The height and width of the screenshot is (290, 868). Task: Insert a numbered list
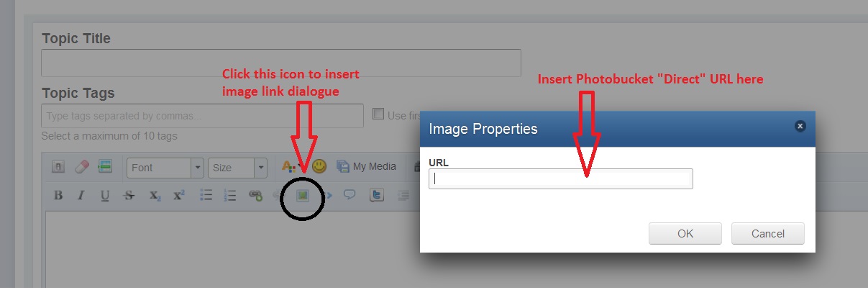tap(231, 195)
